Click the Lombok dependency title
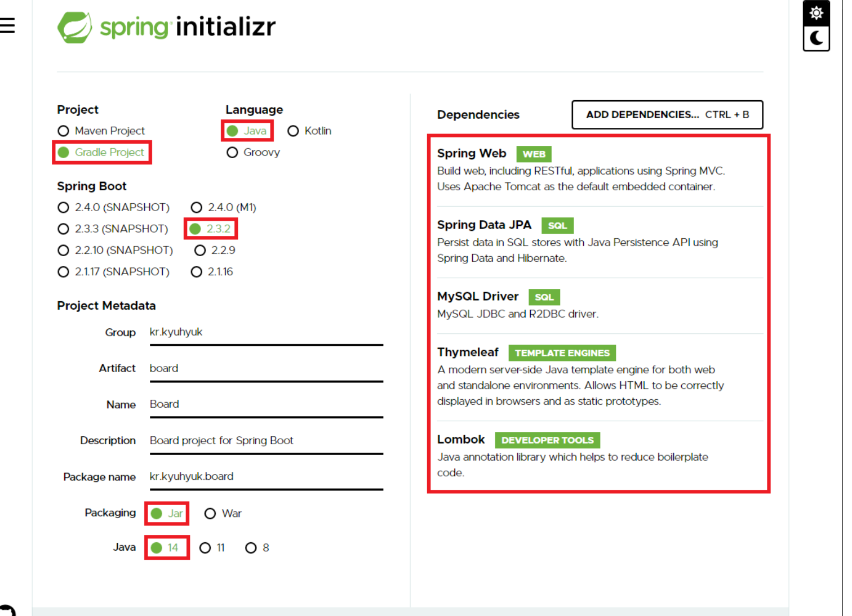This screenshot has height=616, width=852. pos(461,439)
